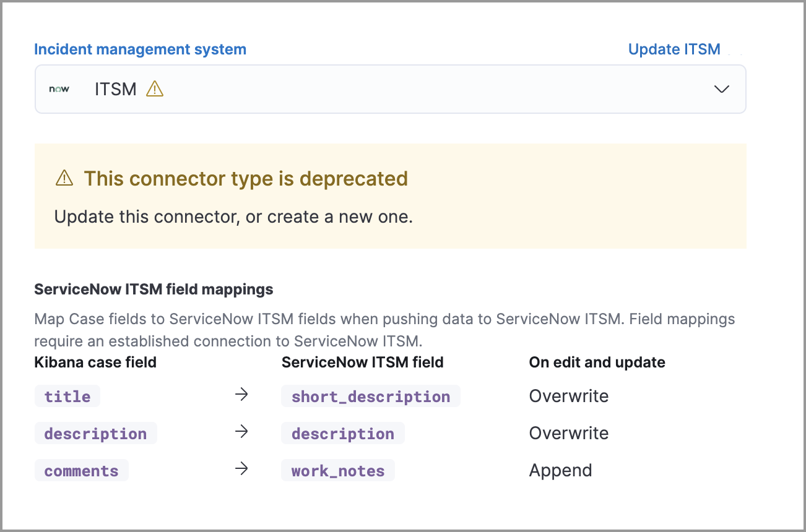The height and width of the screenshot is (532, 806).
Task: Select the work_notes field badge
Action: (x=337, y=470)
